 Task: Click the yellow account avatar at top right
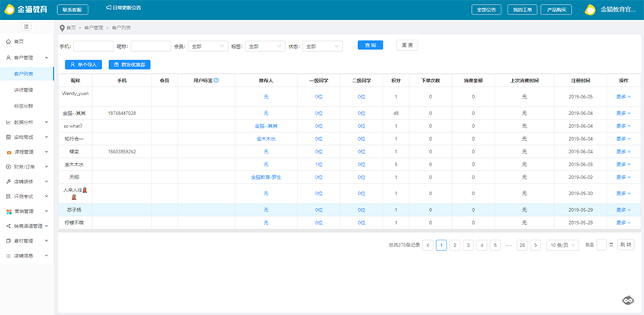[590, 10]
